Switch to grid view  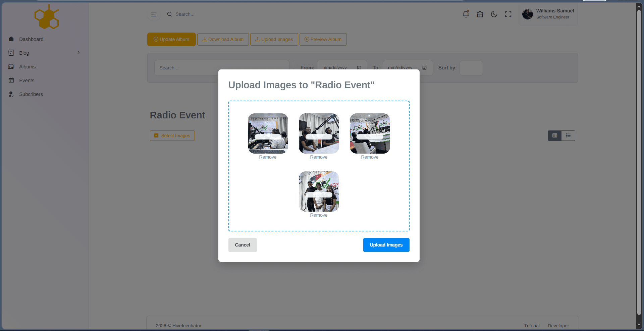(555, 135)
